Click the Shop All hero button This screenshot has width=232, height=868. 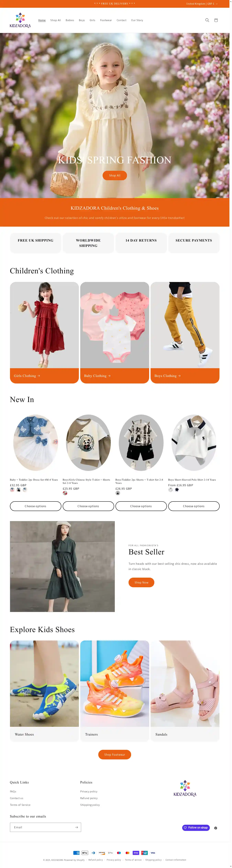(115, 176)
